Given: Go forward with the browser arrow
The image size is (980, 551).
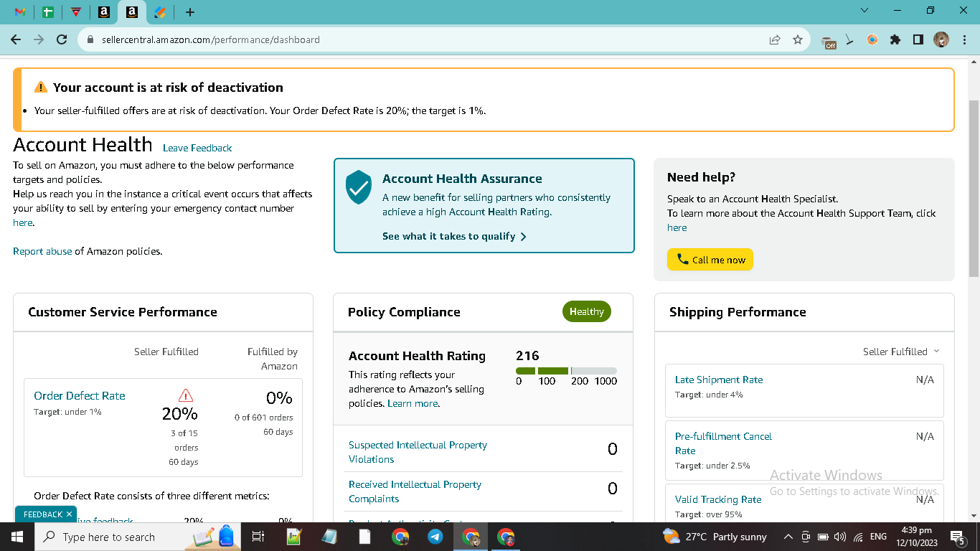Looking at the screenshot, I should 39,39.
